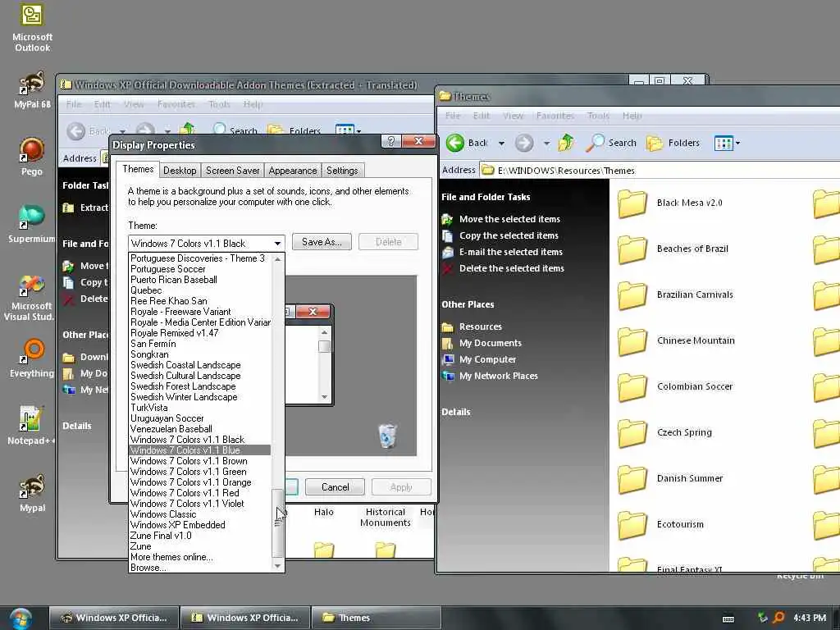Click the Windows Start orb

click(21, 619)
